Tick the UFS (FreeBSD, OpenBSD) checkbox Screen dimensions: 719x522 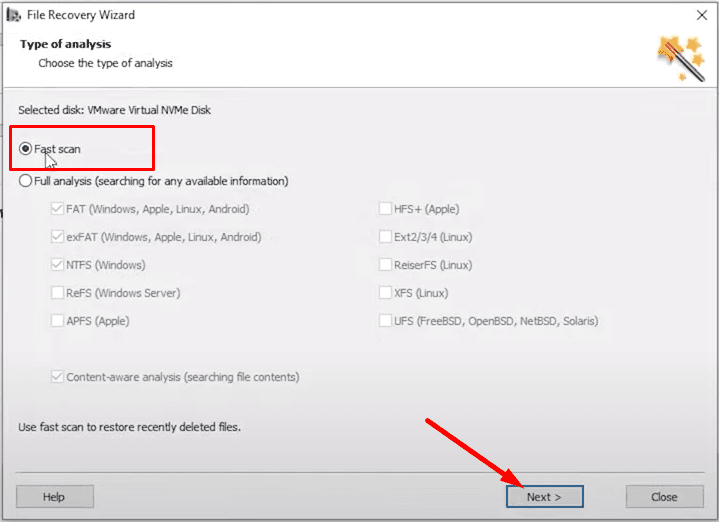point(385,321)
